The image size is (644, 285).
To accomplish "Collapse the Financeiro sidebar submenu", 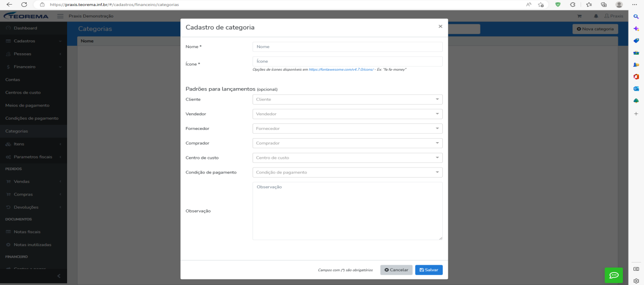I will [x=33, y=67].
